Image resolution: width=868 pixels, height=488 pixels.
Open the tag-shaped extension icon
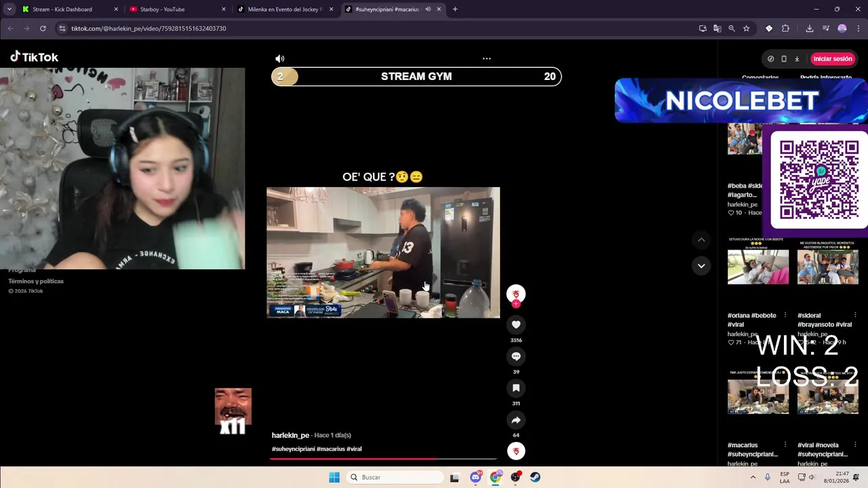[x=769, y=28]
